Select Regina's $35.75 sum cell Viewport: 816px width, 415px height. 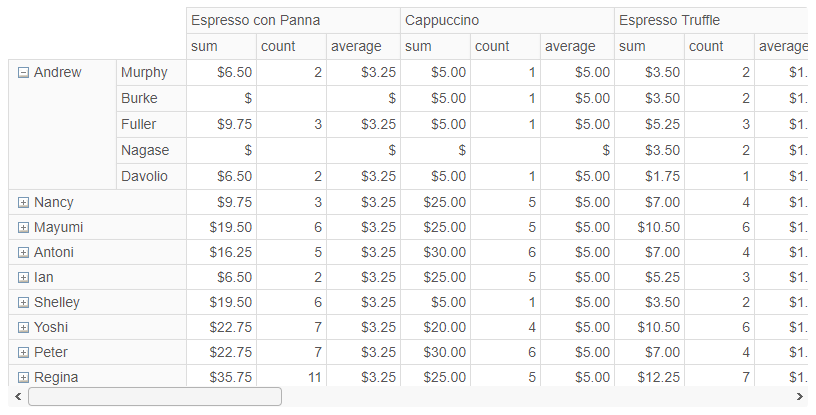[x=221, y=377]
